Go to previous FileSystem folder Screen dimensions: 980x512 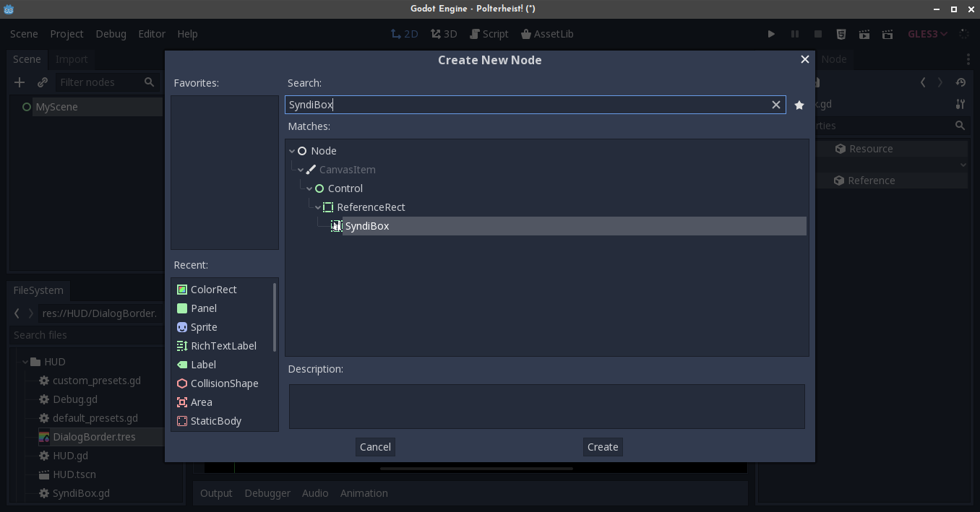point(17,313)
